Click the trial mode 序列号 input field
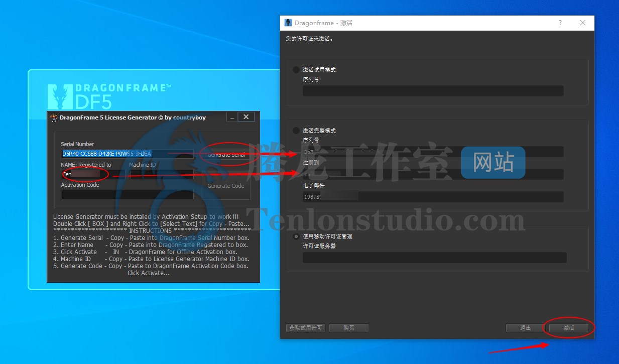The width and height of the screenshot is (619, 364). pos(433,91)
